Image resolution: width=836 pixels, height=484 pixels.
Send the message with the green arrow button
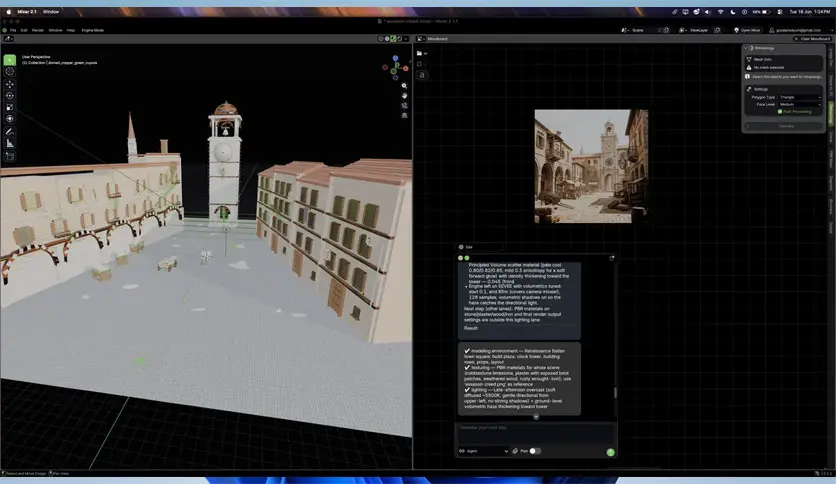click(610, 452)
